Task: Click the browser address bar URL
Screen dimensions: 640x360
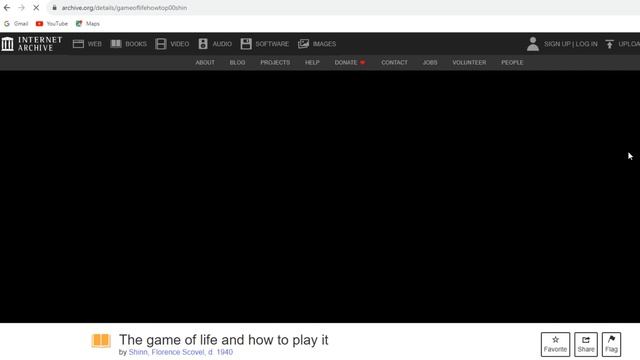Action: (x=124, y=8)
